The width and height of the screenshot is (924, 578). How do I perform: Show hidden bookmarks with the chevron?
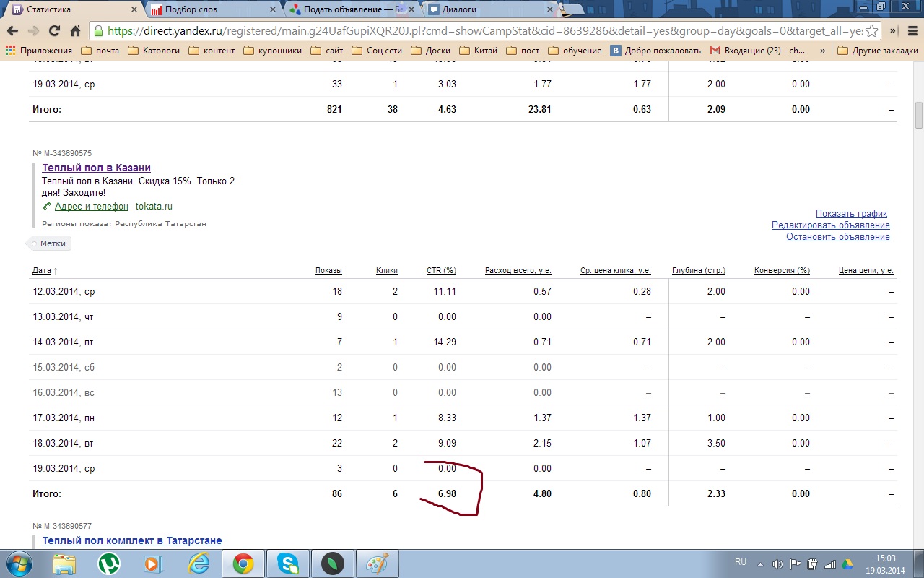pos(823,51)
